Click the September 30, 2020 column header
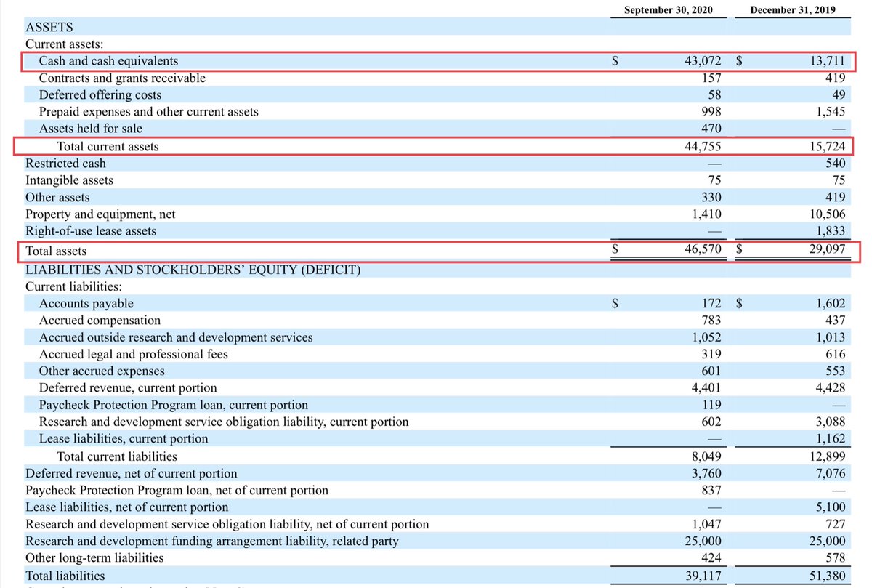Screen dimensions: 872x588 click(x=669, y=10)
